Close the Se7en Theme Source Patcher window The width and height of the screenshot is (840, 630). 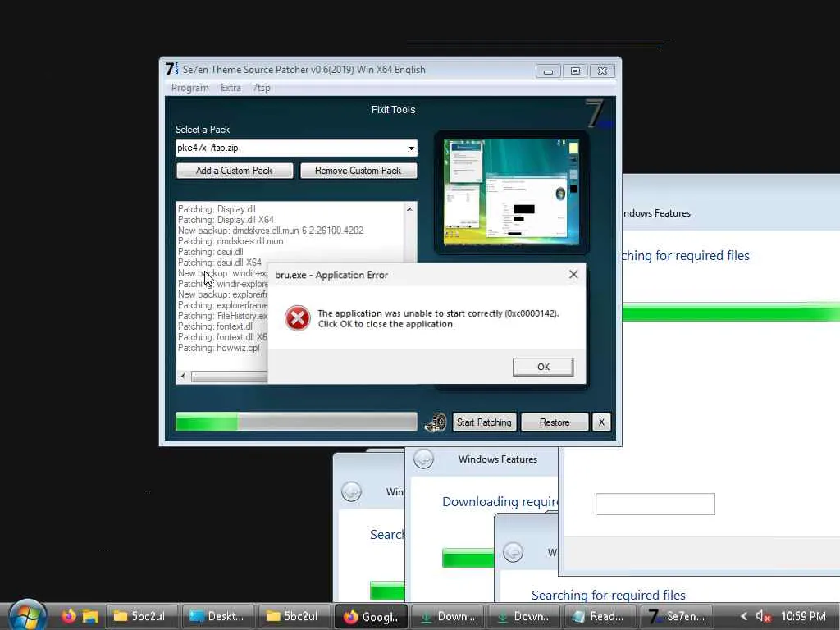pos(602,71)
